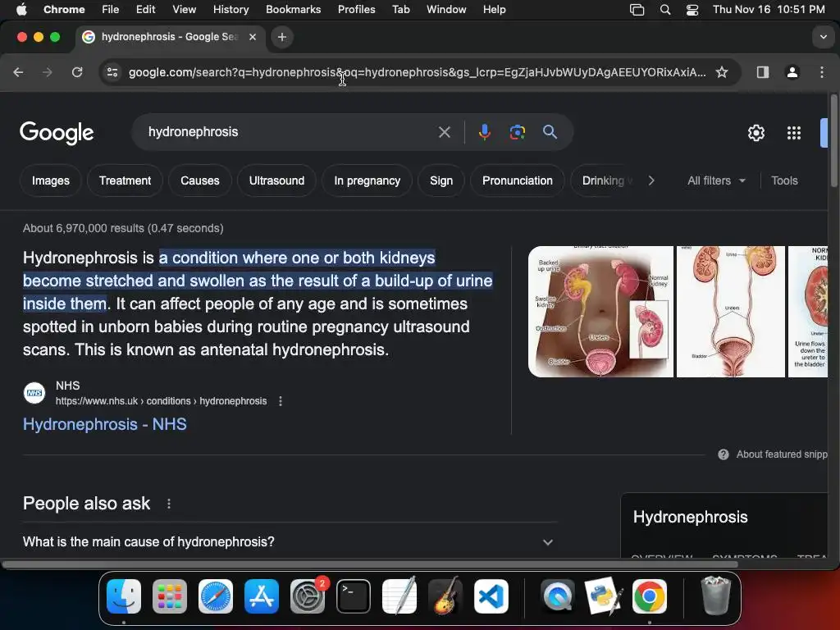Click the menu bar date and time

(768, 10)
